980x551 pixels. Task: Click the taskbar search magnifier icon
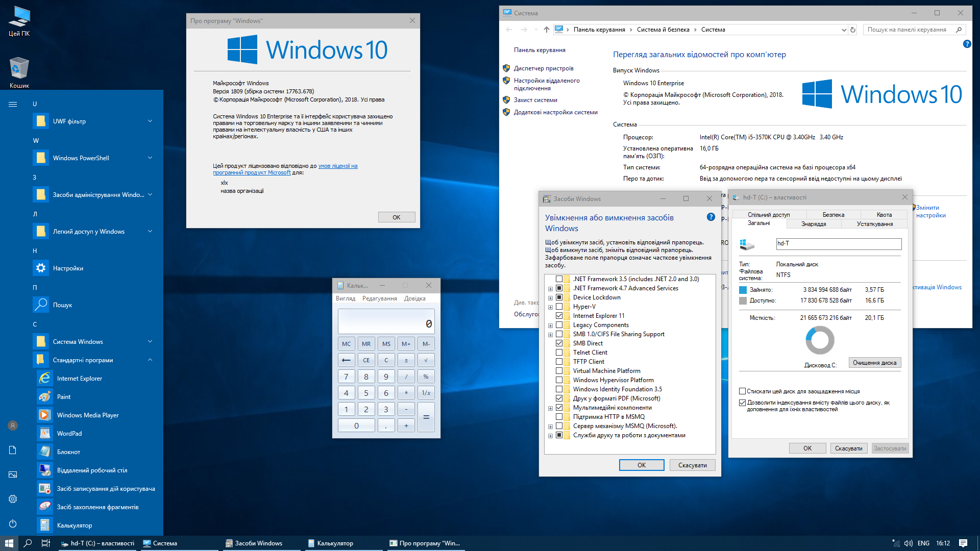28,543
